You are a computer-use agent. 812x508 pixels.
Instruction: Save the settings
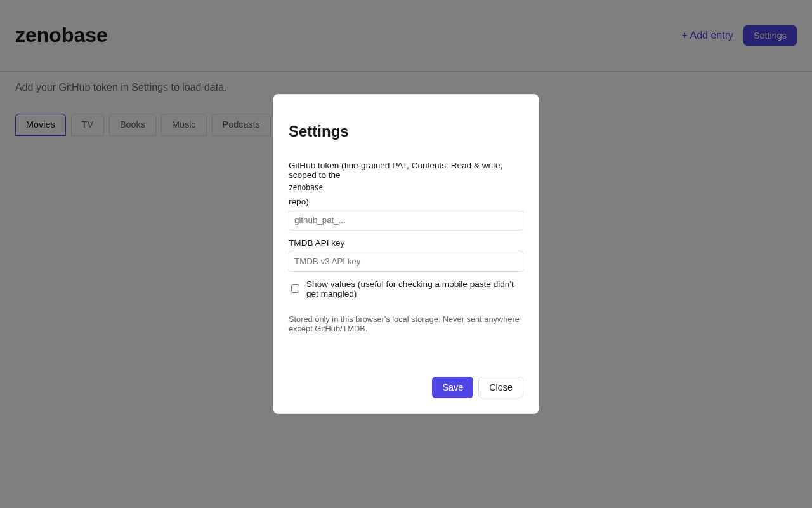(452, 387)
